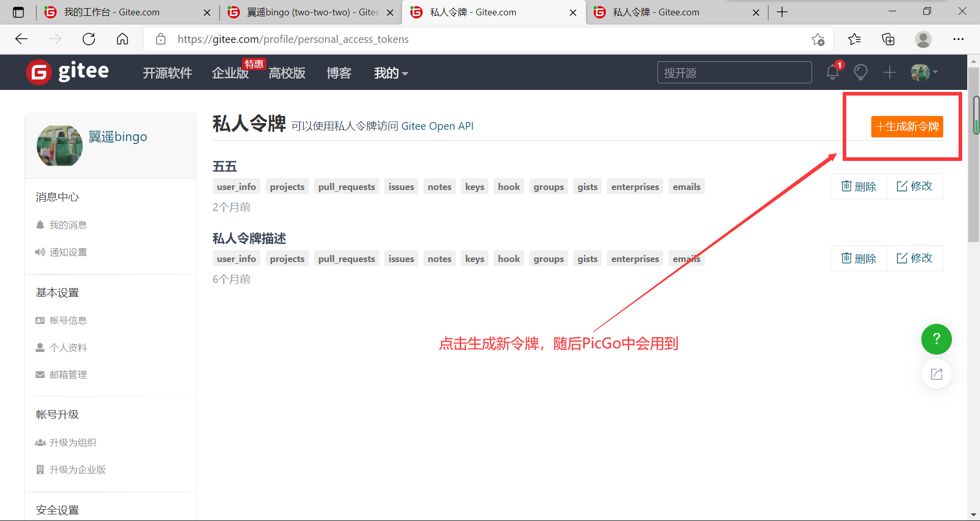
Task: Click the floating share icon below help button
Action: click(x=936, y=374)
